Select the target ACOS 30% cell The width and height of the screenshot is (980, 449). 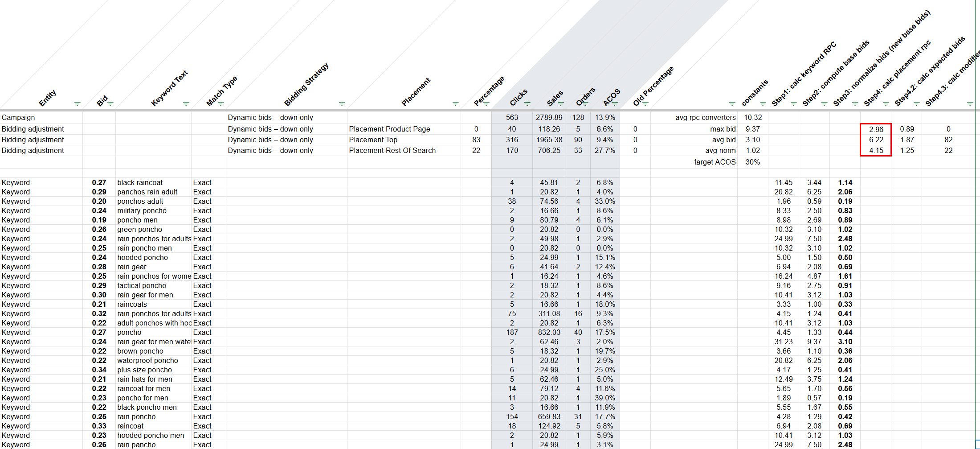(753, 162)
